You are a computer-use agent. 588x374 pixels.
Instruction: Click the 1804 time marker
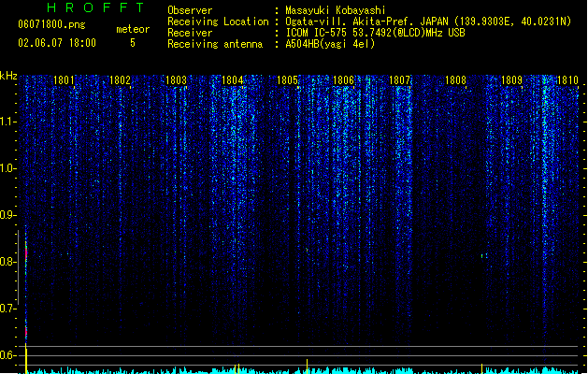tap(232, 80)
